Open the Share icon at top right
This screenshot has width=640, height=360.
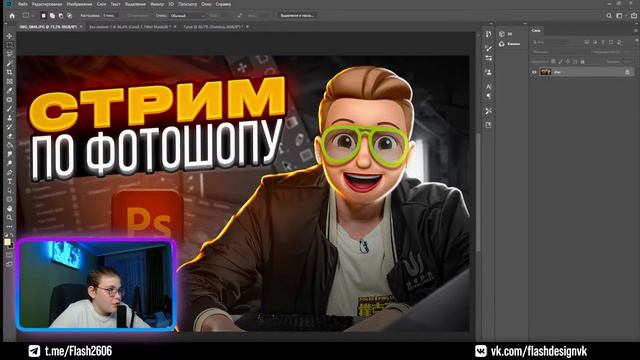634,16
